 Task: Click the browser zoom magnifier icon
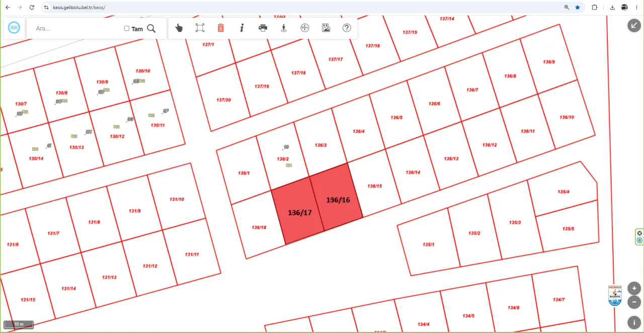pyautogui.click(x=567, y=8)
